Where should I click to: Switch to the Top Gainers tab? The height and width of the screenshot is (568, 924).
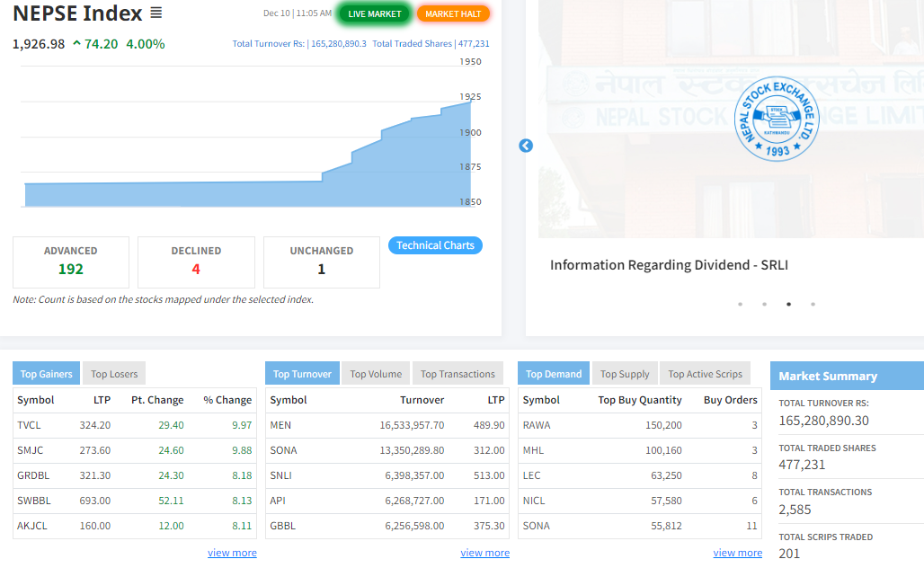(x=46, y=374)
